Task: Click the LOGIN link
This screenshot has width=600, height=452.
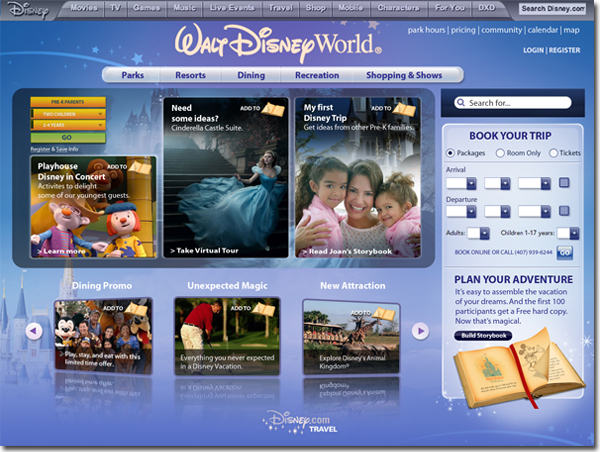Action: 533,50
